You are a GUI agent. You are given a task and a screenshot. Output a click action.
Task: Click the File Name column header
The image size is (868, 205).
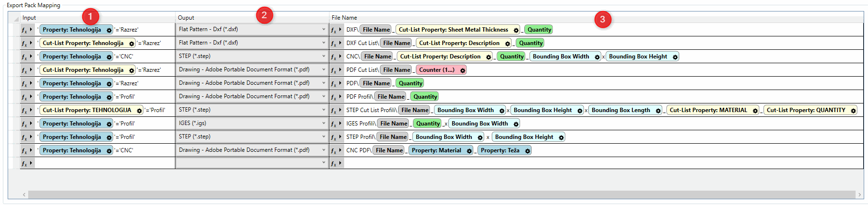(x=344, y=18)
